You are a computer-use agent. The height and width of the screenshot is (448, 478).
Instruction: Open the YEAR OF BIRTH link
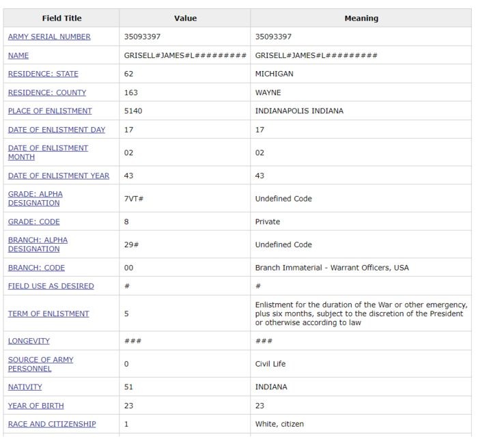pyautogui.click(x=36, y=406)
